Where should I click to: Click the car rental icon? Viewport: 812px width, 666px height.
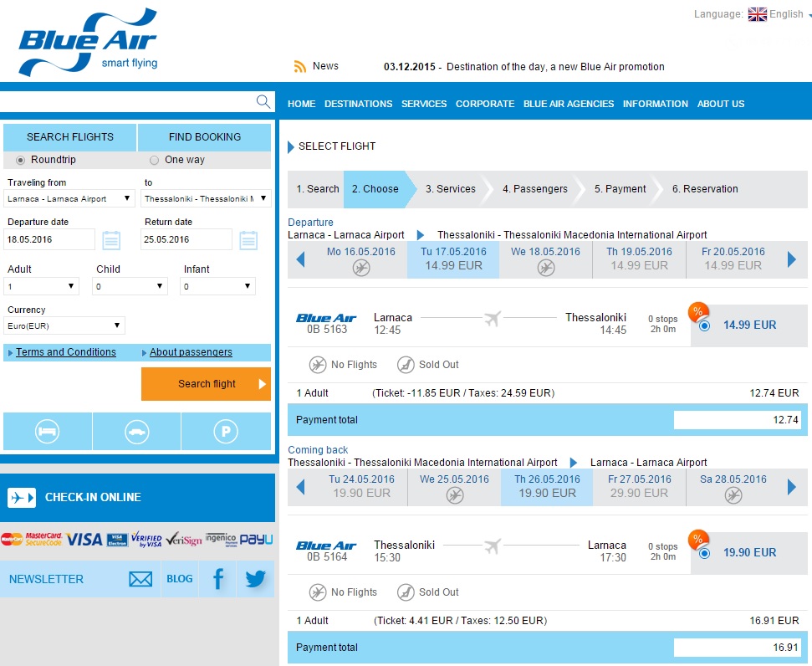tap(136, 431)
